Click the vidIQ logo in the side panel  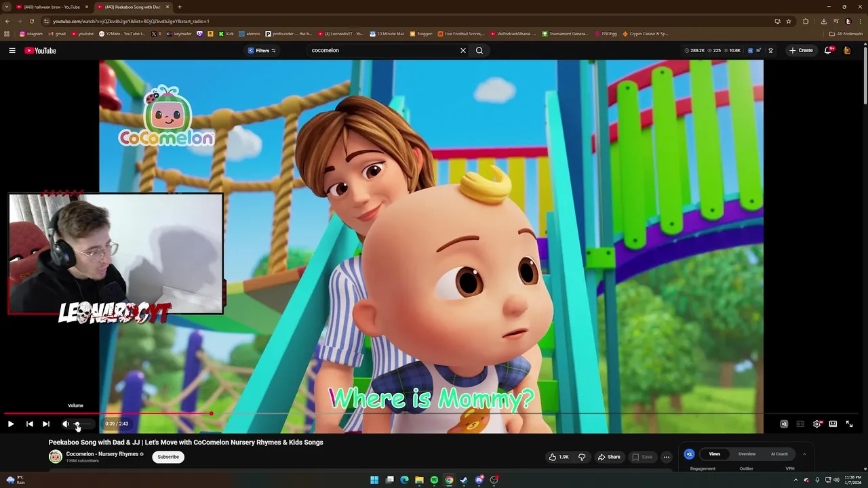[x=689, y=454]
